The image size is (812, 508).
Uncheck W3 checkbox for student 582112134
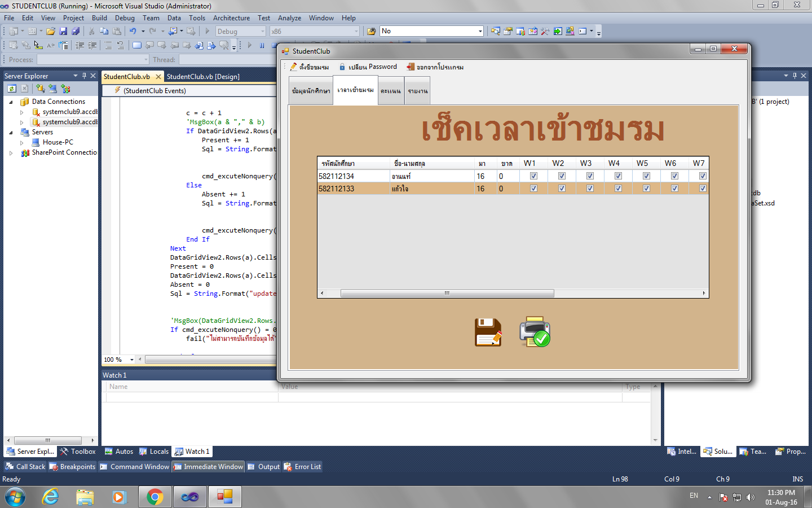pyautogui.click(x=590, y=176)
